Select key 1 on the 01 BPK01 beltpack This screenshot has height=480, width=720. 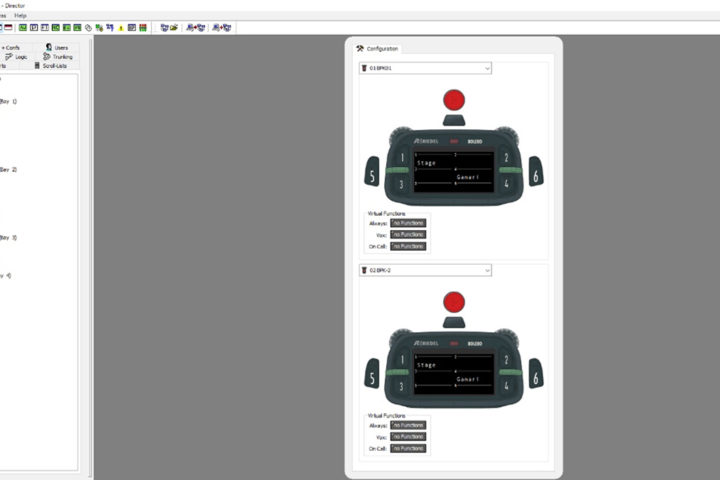click(402, 158)
